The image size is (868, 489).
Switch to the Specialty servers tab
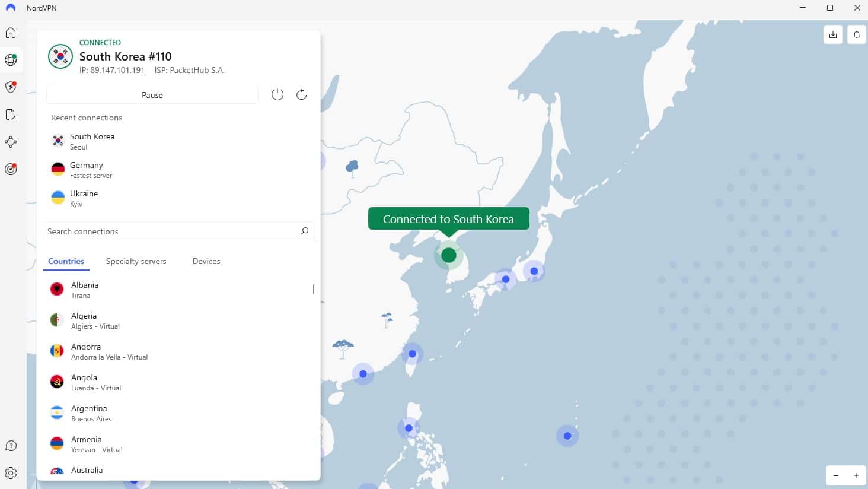[x=136, y=261]
